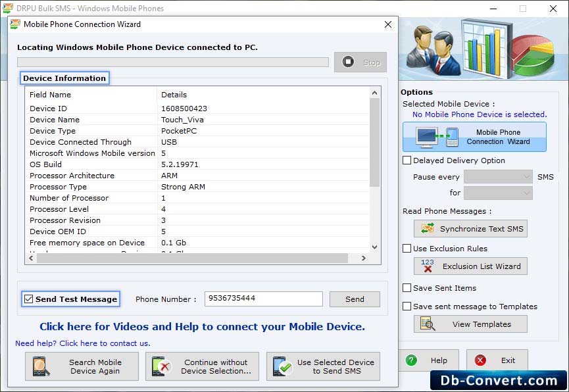Click the Touch_Viva device name value
Screen dimensions: 569x392
[x=182, y=120]
